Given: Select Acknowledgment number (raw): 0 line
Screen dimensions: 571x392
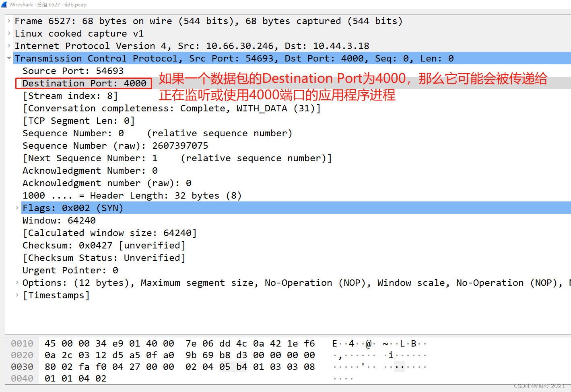Looking at the screenshot, I should click(x=107, y=183).
